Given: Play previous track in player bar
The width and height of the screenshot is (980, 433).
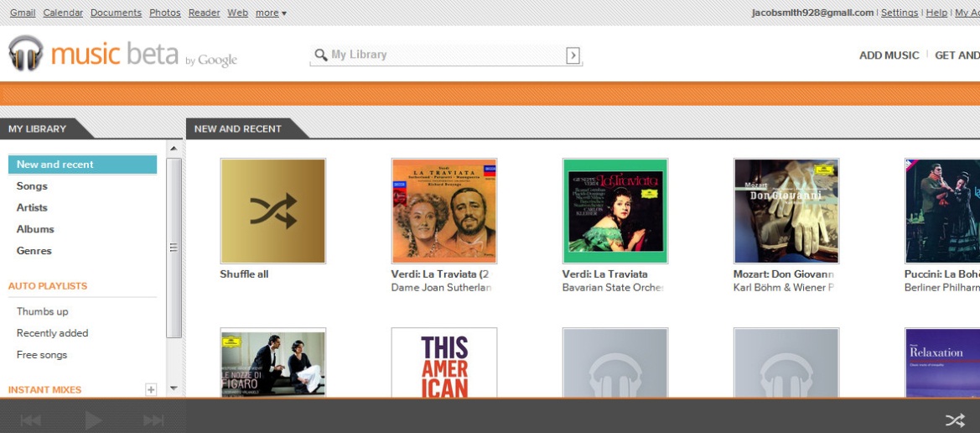Looking at the screenshot, I should click(x=31, y=420).
